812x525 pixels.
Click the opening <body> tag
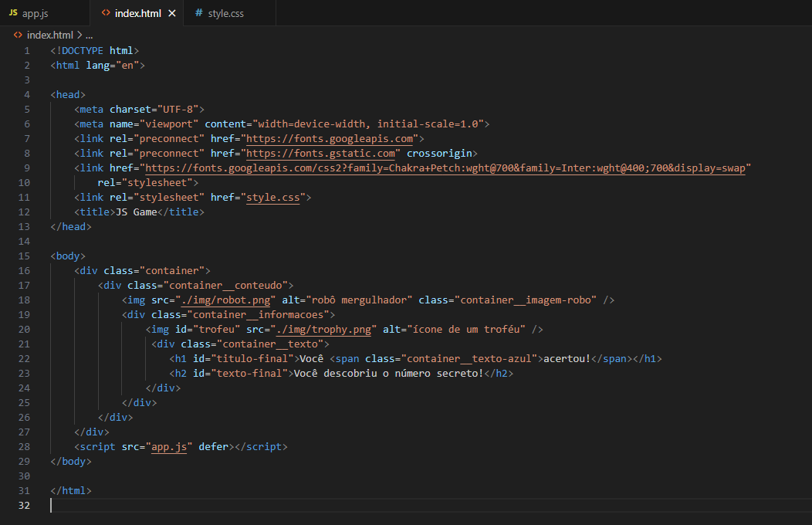[x=68, y=256]
